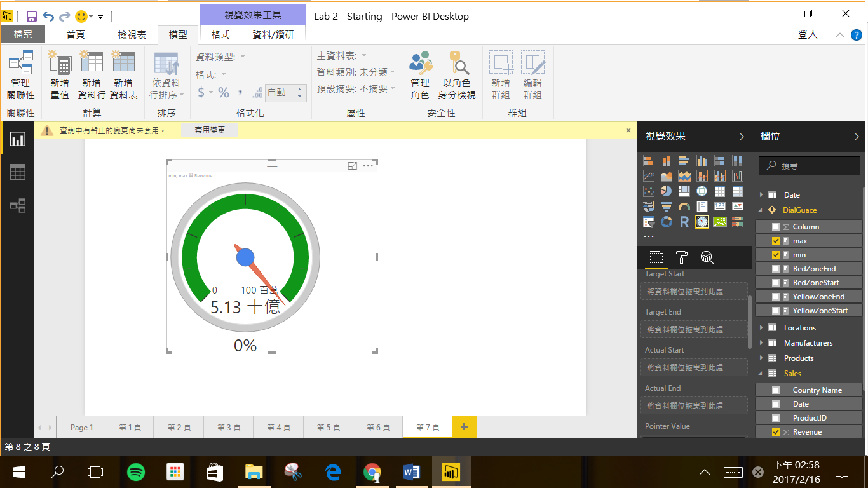Dismiss the yellow pending changes banner

(628, 130)
